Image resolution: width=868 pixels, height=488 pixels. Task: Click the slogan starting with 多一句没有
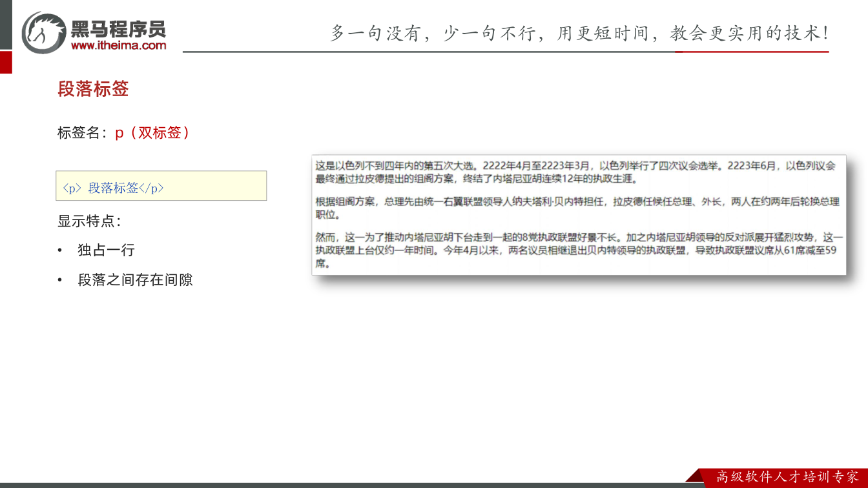click(579, 33)
